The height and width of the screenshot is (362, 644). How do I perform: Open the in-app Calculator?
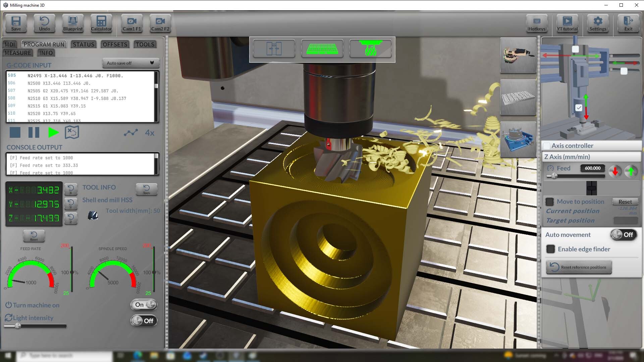coord(101,23)
